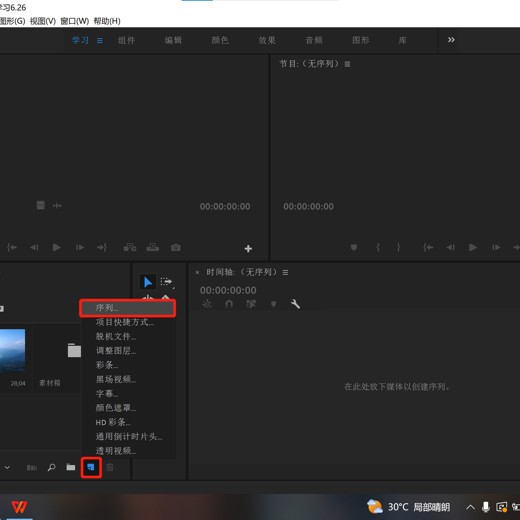Play in the Source monitor
Screen dimensions: 520x520
point(57,247)
